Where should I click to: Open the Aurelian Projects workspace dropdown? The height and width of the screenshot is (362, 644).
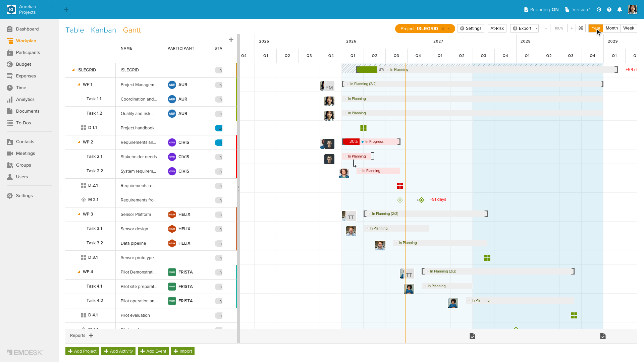tap(51, 7)
